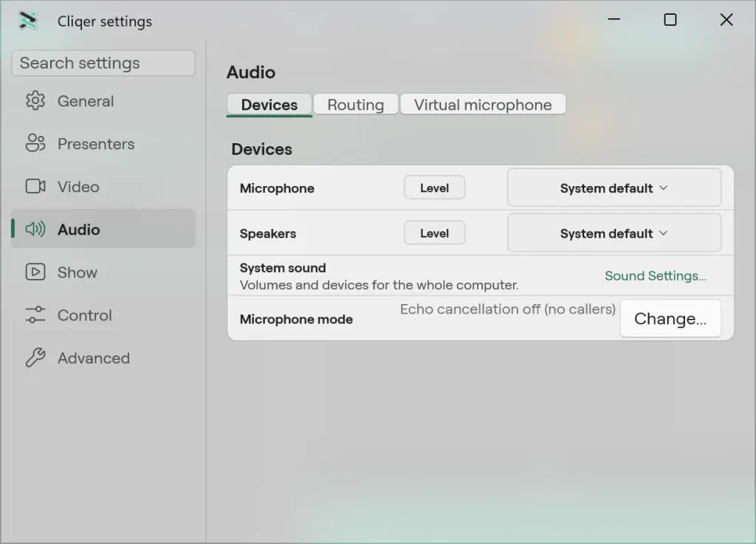Image resolution: width=756 pixels, height=544 pixels.
Task: Open the Microphone System default dropdown
Action: tap(614, 188)
